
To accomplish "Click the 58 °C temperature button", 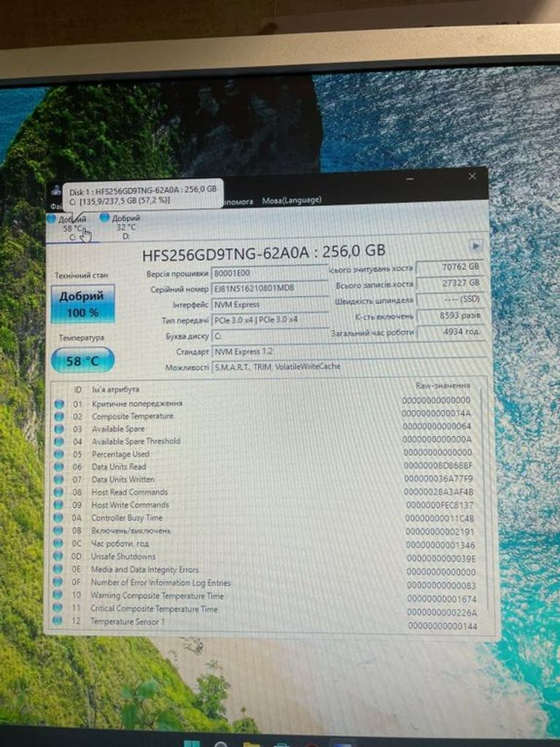I will [x=82, y=360].
